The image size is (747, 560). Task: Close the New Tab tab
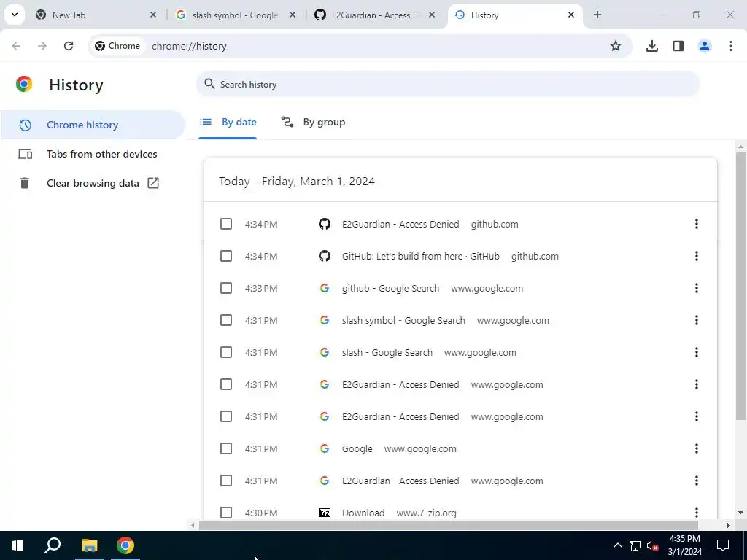pos(153,15)
